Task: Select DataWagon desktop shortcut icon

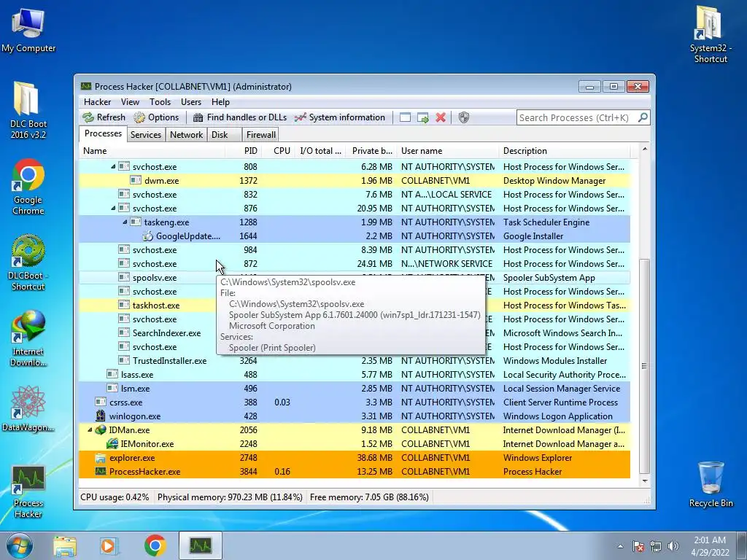Action: coord(28,410)
